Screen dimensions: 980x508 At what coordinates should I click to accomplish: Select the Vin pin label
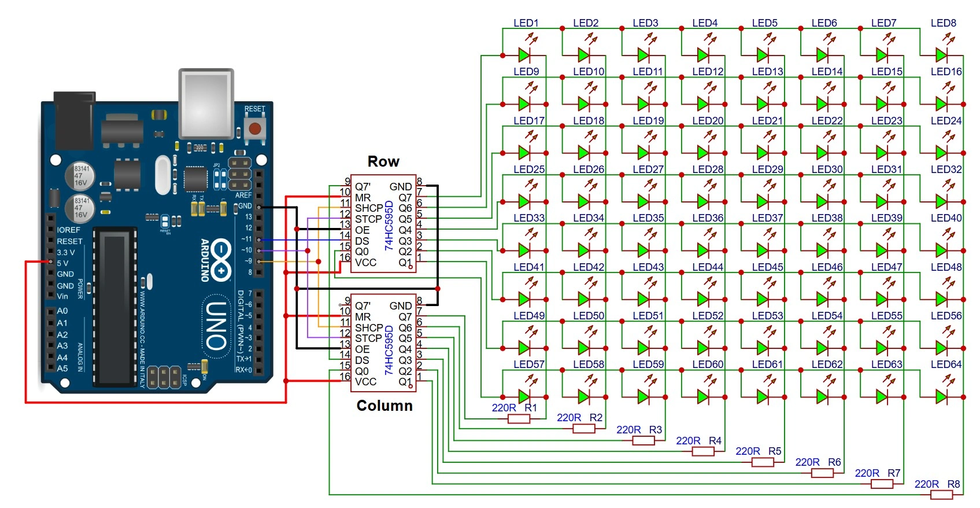[62, 296]
